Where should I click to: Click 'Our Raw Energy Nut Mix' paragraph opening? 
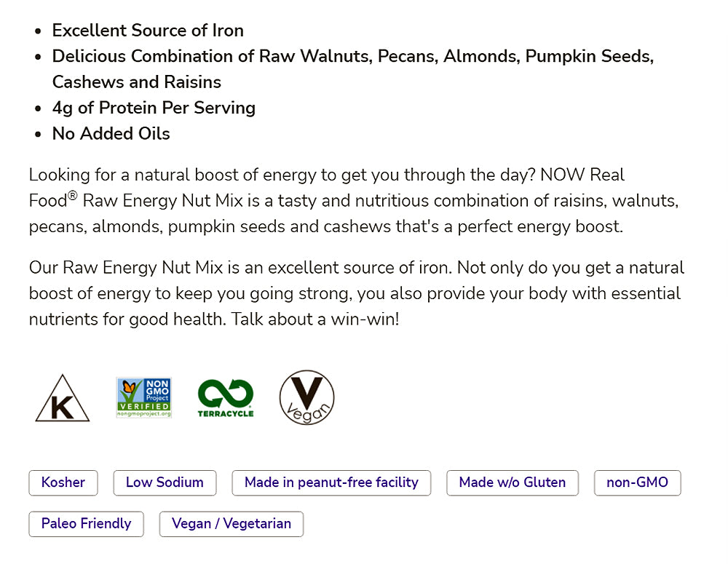[x=126, y=267]
